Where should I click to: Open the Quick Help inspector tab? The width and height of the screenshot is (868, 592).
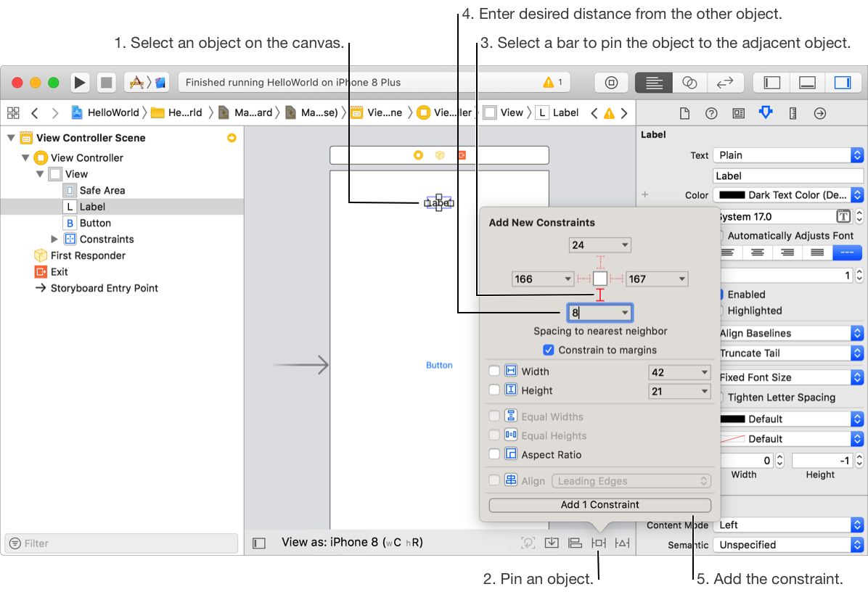[711, 113]
